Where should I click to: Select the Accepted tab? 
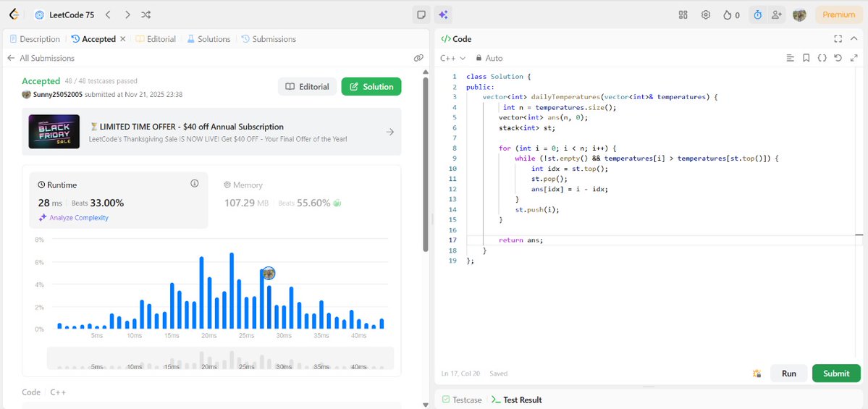tap(93, 39)
